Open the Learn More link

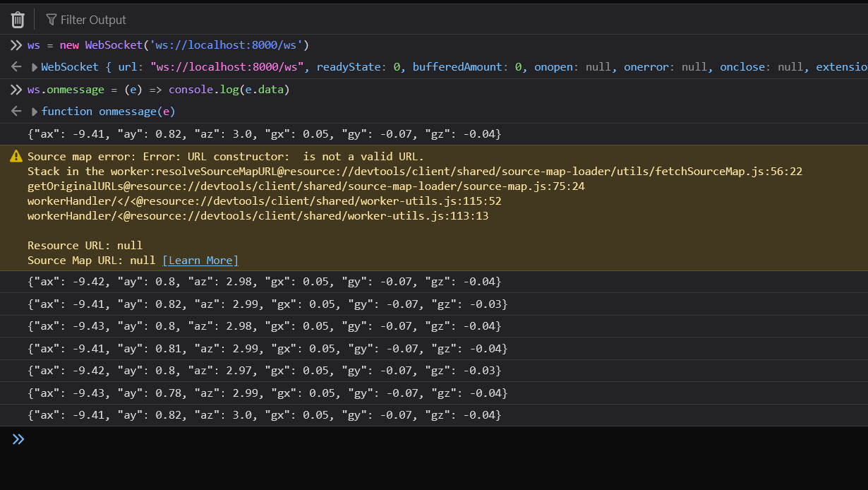[x=200, y=261]
